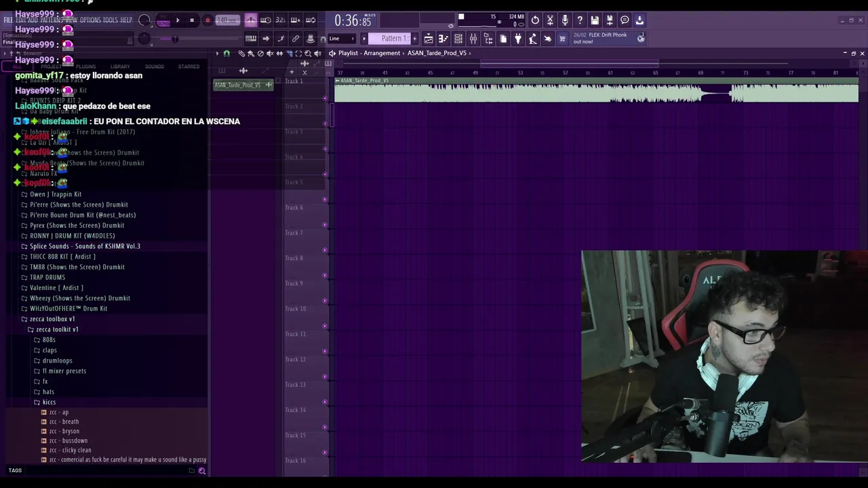
Task: Open the TOOLS menu
Action: pos(110,20)
